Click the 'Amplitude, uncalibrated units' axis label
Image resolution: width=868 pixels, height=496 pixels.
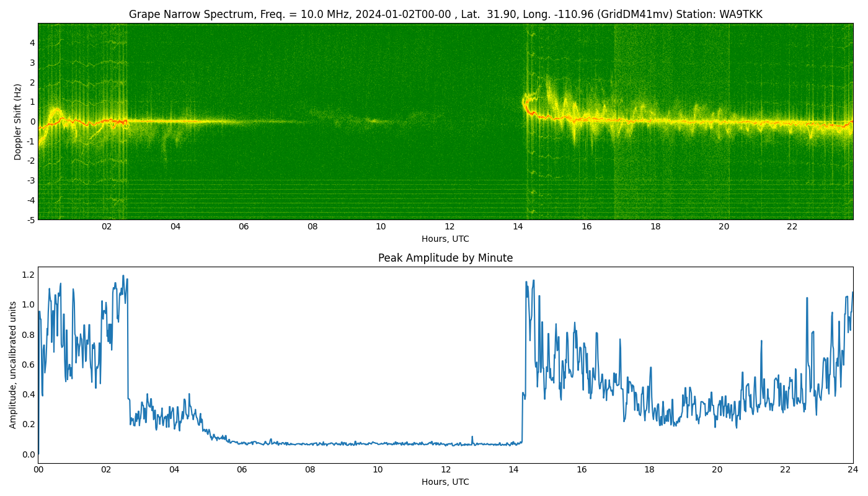tap(13, 365)
